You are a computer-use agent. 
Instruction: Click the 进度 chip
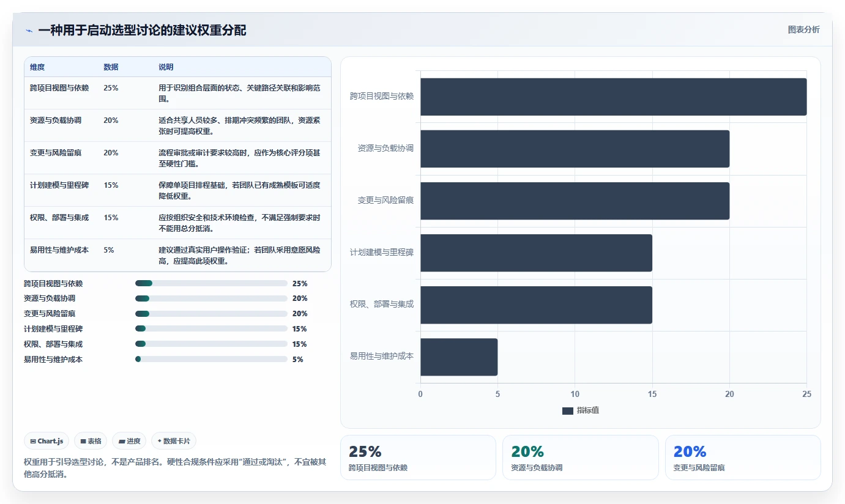point(129,441)
